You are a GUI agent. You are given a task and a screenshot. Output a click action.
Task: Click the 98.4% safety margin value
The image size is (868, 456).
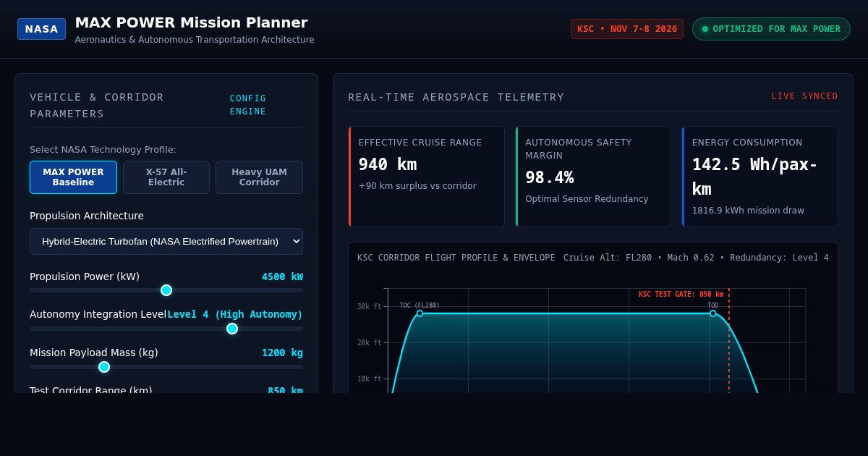pos(550,177)
